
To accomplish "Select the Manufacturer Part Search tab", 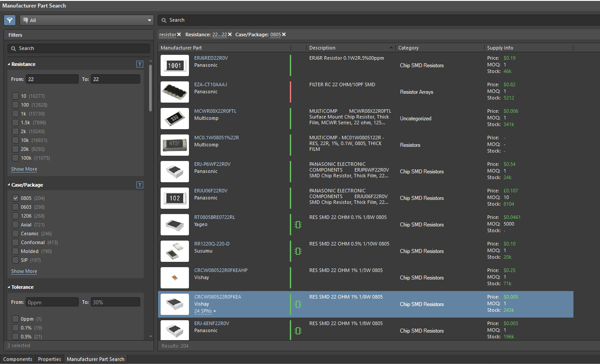I will tap(96, 359).
